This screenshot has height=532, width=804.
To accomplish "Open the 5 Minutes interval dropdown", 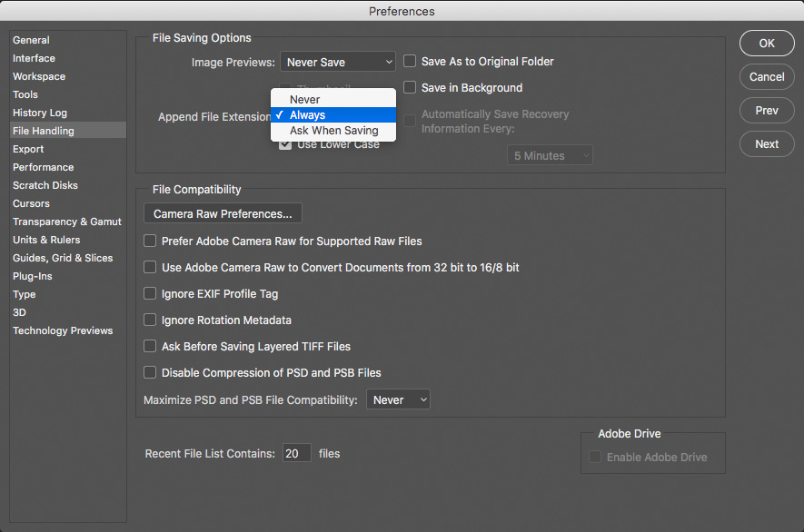I will pos(549,154).
